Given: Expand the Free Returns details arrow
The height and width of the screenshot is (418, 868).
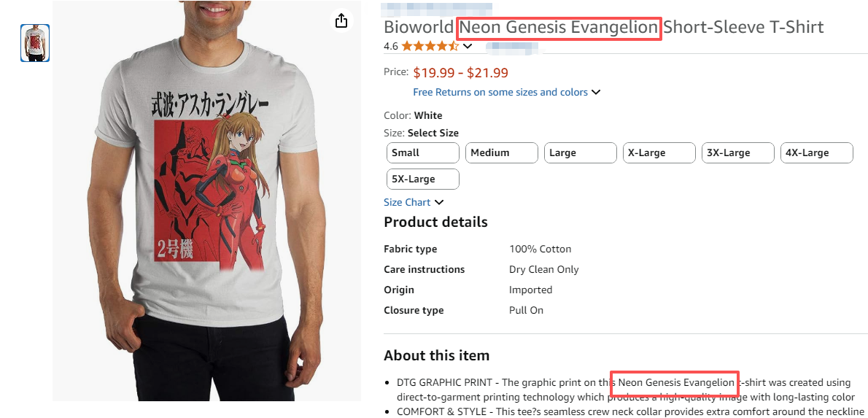Looking at the screenshot, I should click(x=596, y=93).
